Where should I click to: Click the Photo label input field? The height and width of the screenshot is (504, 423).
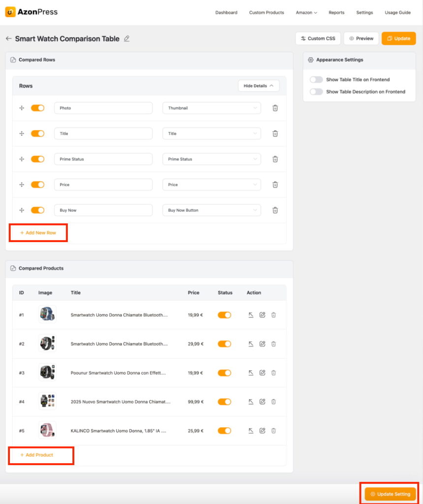click(x=103, y=108)
